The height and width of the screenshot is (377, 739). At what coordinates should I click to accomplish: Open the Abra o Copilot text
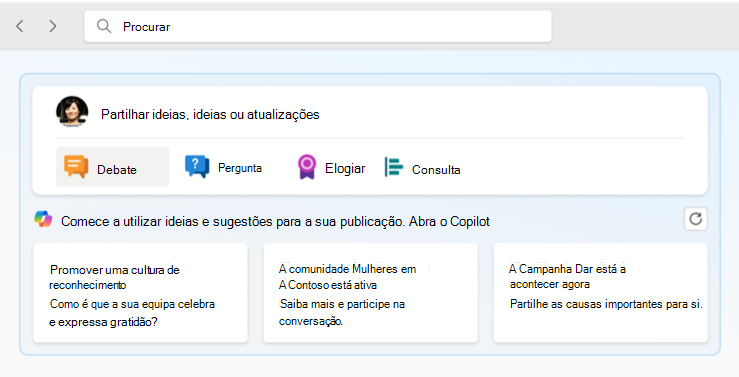pos(449,221)
